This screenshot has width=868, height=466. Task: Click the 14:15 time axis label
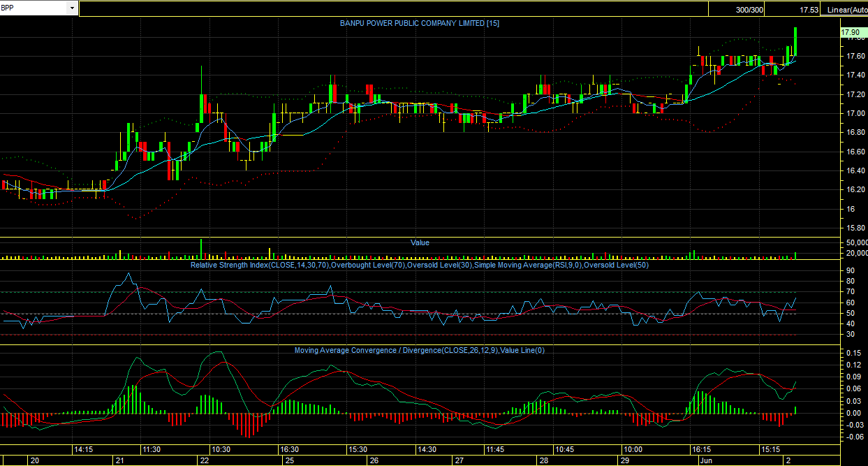(x=84, y=449)
